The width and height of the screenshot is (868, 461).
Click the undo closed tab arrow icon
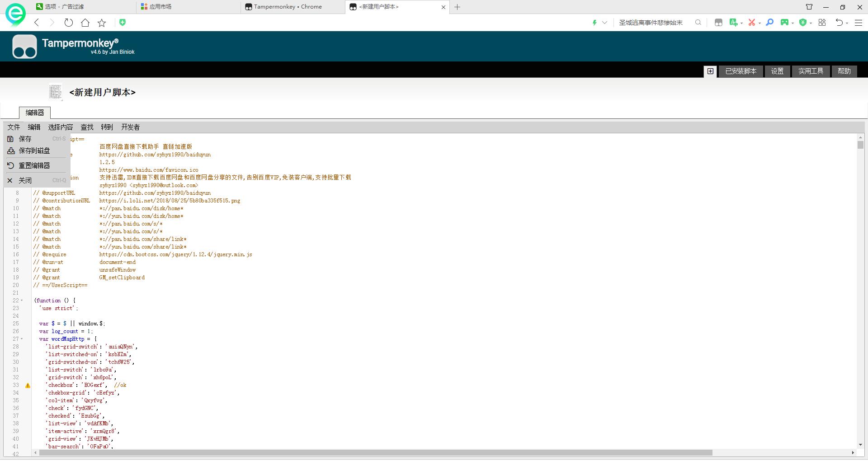tap(839, 23)
